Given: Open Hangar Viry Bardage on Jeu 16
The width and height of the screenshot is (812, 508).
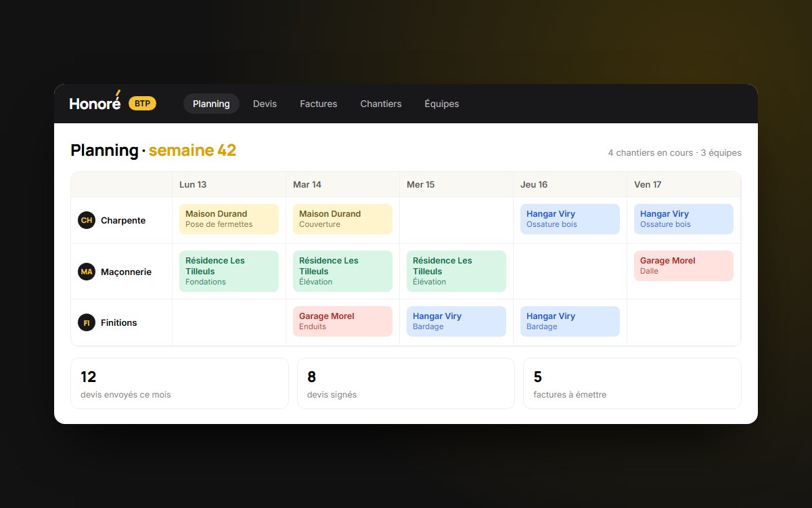Looking at the screenshot, I should tap(570, 321).
